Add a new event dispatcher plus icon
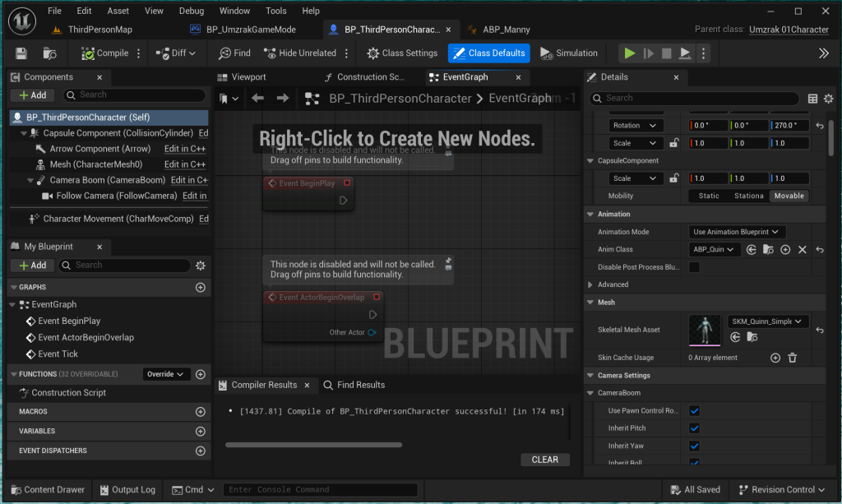This screenshot has height=504, width=842. click(201, 451)
